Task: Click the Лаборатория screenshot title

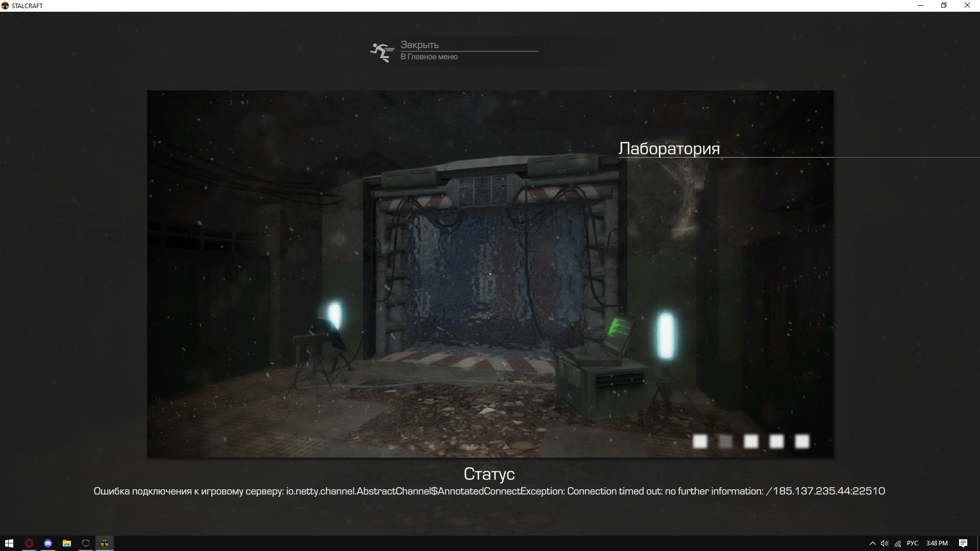Action: pos(669,148)
